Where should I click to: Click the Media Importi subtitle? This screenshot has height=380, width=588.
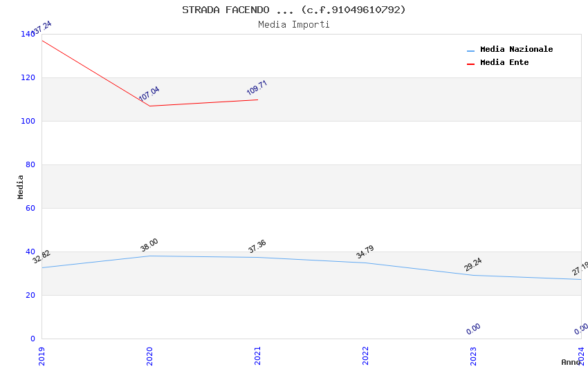point(294,25)
